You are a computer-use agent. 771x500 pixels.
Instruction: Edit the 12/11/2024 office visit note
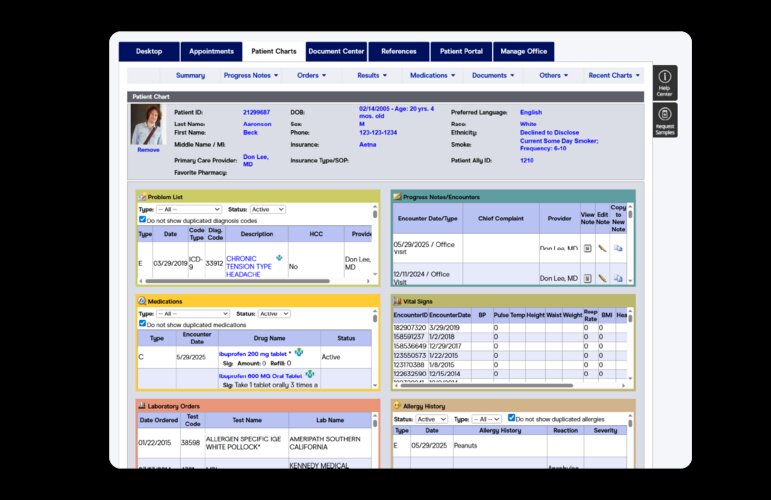[x=602, y=277]
